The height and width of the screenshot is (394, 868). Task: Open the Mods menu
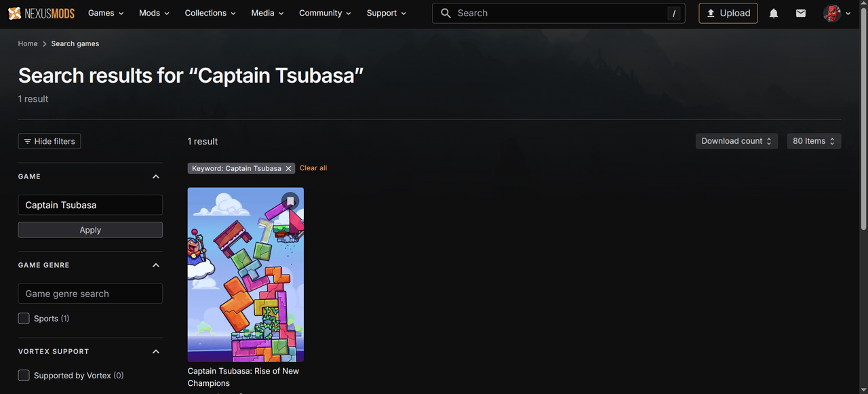coord(154,13)
